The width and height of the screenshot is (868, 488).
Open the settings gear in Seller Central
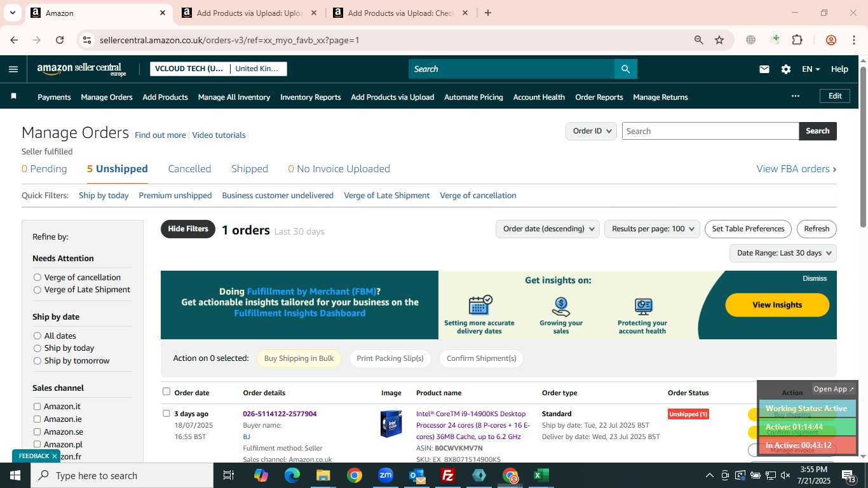tap(786, 69)
